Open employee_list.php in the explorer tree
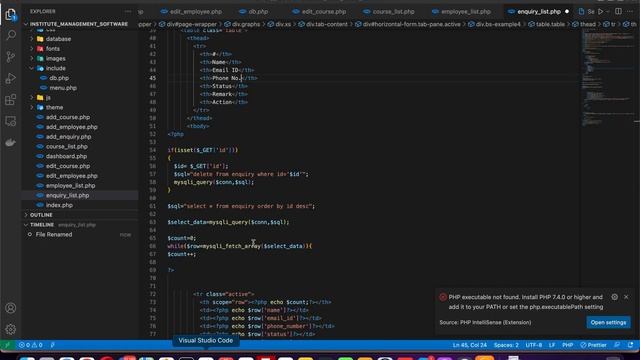 click(70, 186)
